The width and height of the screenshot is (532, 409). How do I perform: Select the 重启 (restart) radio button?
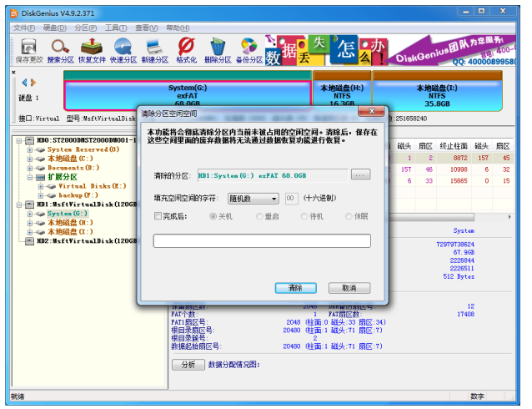point(259,216)
